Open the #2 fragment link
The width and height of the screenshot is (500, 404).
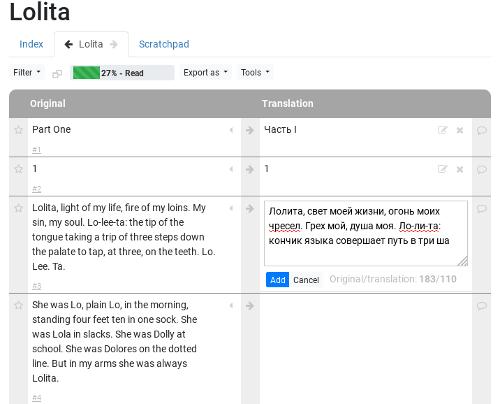[x=37, y=189]
